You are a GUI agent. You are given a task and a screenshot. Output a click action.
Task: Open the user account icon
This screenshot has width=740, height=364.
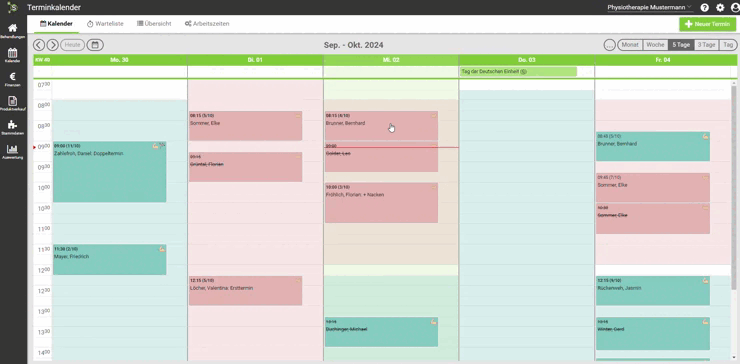[x=734, y=8]
